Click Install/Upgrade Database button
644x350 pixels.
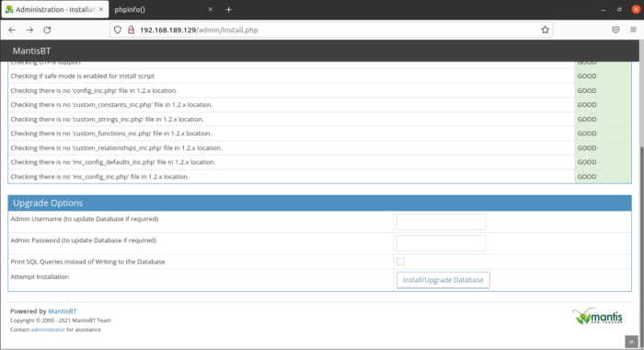tap(443, 280)
